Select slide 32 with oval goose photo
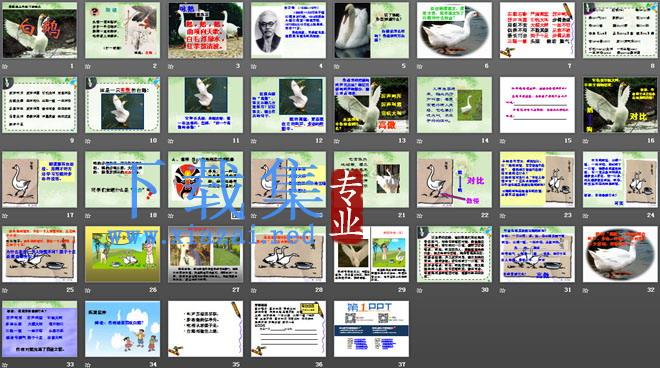 click(620, 254)
